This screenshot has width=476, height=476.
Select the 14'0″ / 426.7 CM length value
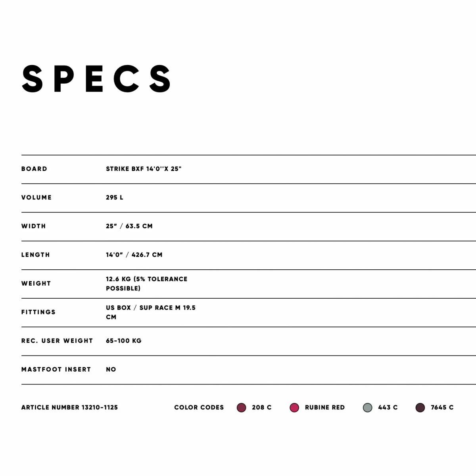(x=134, y=255)
